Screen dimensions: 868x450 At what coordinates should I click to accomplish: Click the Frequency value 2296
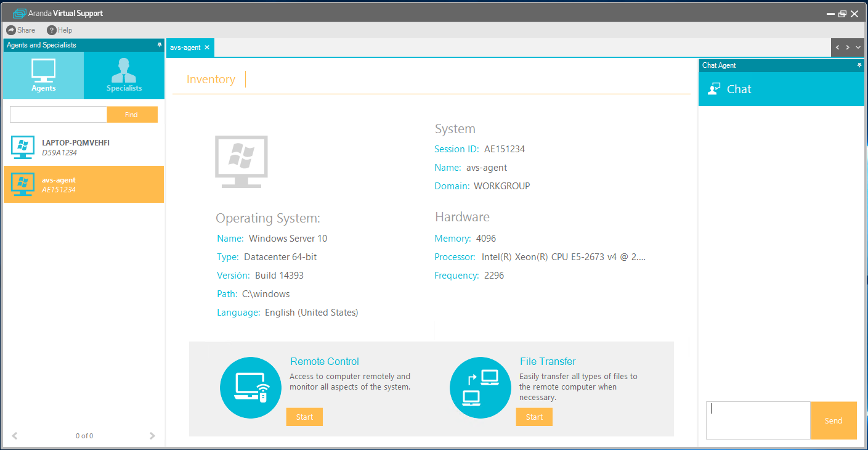[494, 276]
